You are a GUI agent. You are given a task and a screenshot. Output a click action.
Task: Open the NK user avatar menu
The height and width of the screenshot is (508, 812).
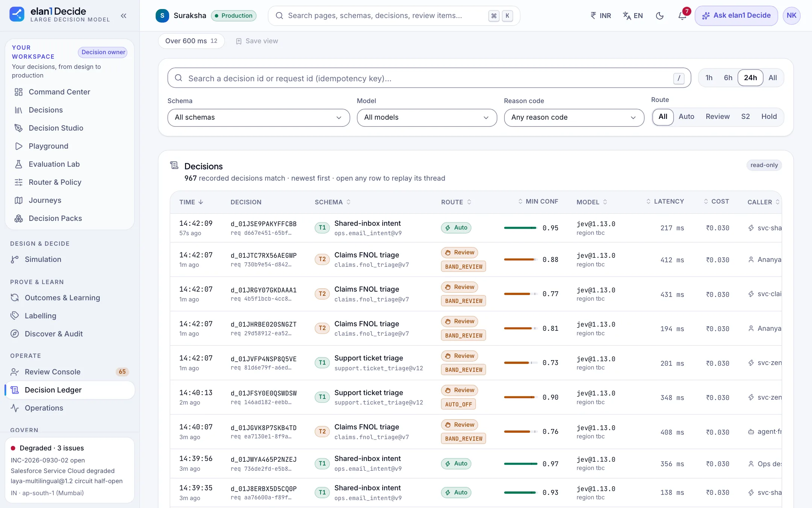click(x=791, y=16)
